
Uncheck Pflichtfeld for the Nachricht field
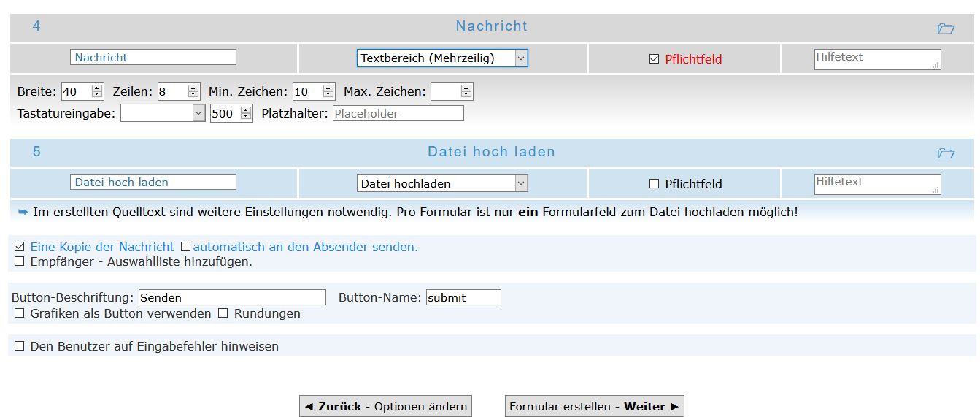pos(654,59)
